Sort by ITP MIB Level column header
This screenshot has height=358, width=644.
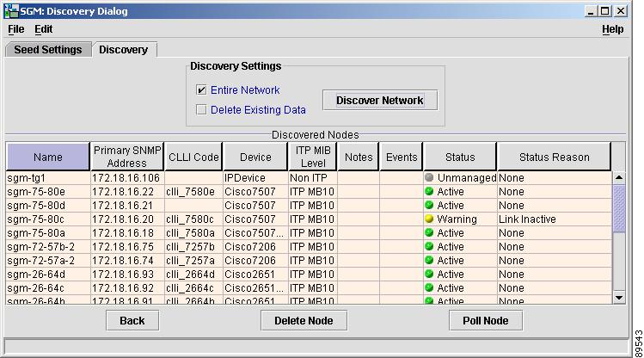(x=313, y=157)
